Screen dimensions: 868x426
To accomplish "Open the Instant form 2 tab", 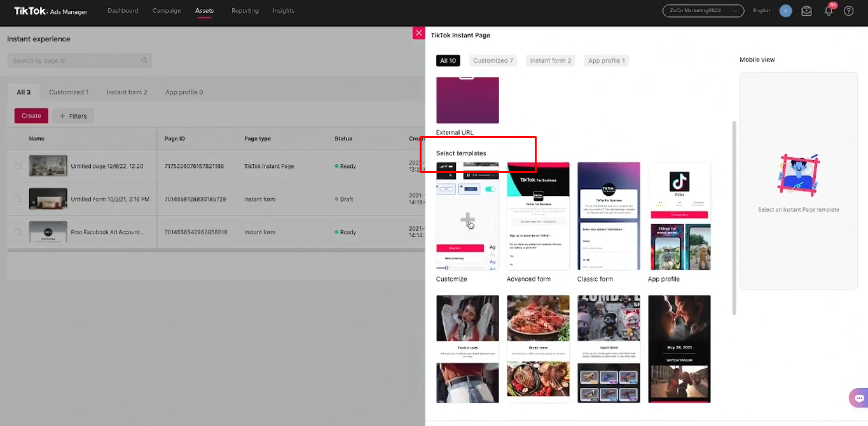I will point(127,92).
